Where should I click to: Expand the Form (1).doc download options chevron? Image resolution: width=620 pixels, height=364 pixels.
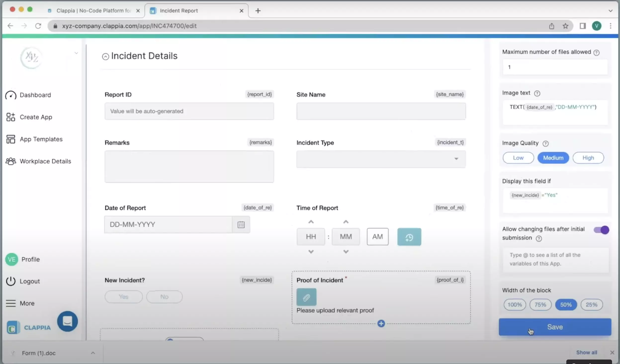click(93, 353)
